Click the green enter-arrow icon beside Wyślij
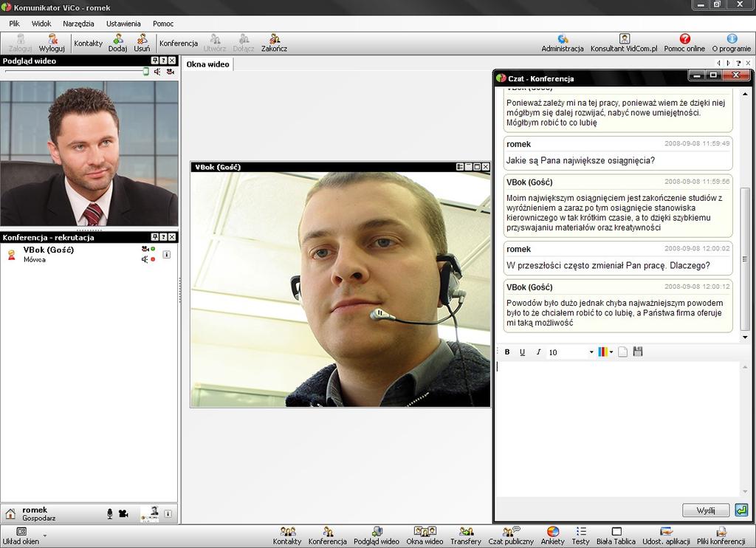 pyautogui.click(x=741, y=510)
